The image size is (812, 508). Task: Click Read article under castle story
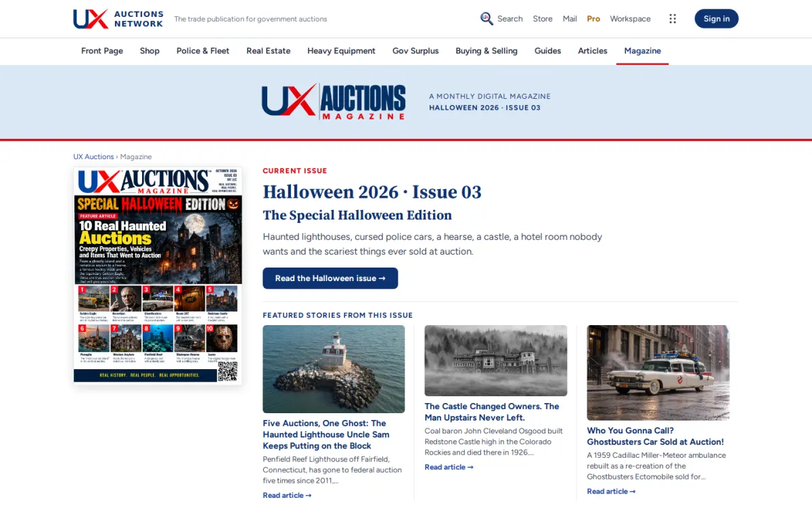pyautogui.click(x=449, y=467)
